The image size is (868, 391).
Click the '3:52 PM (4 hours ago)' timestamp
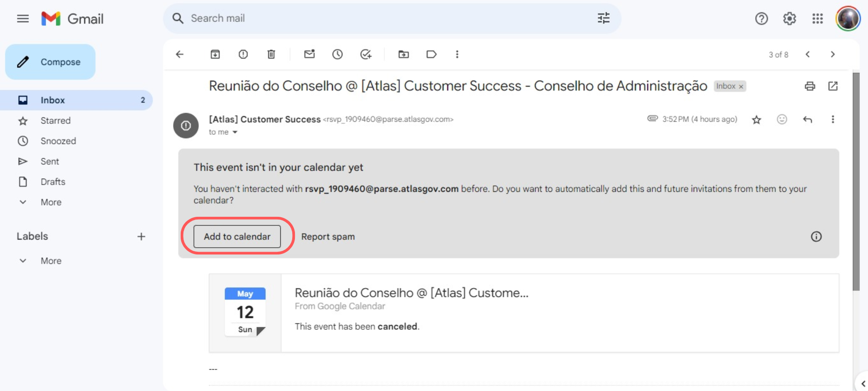tap(699, 119)
